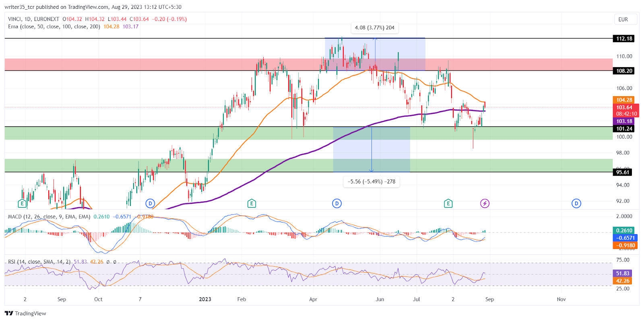The image size is (644, 321).
Task: Click the dividend D marker near late April
Action: click(x=337, y=204)
